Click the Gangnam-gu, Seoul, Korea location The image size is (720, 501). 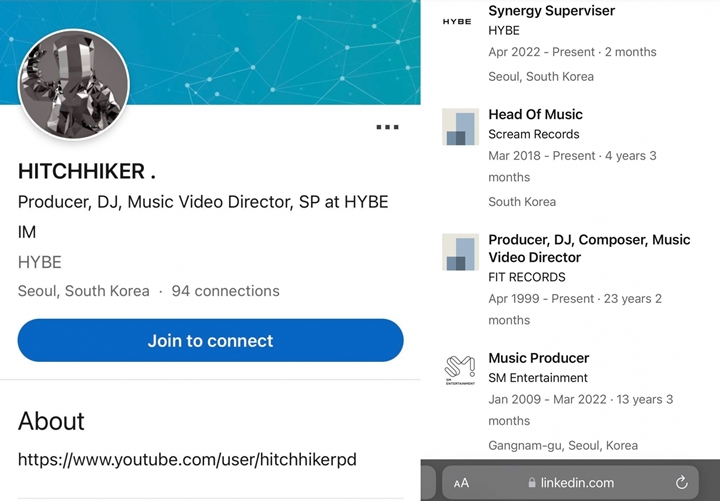pos(563,445)
